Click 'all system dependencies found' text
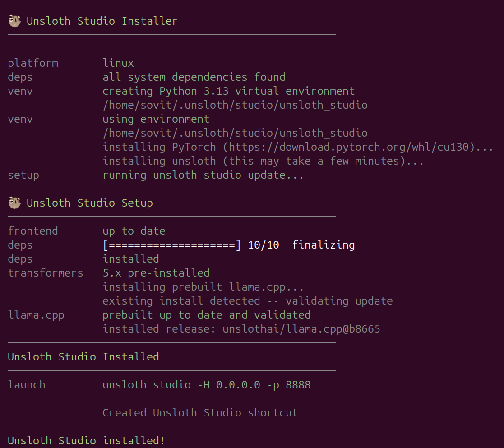This screenshot has width=504, height=448. (194, 77)
